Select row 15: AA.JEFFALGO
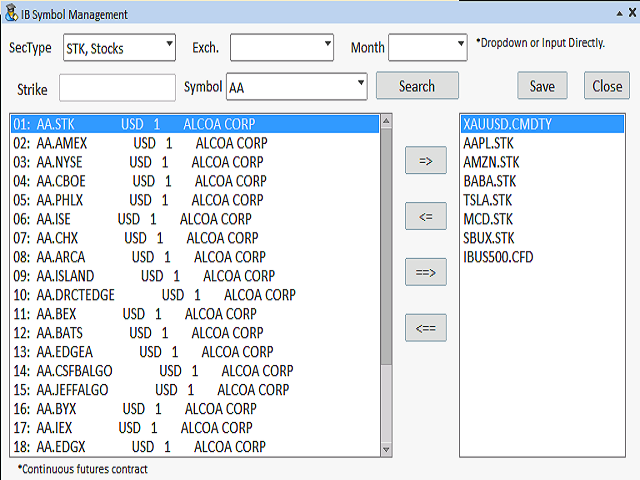Viewport: 640px width, 480px height. click(195, 390)
